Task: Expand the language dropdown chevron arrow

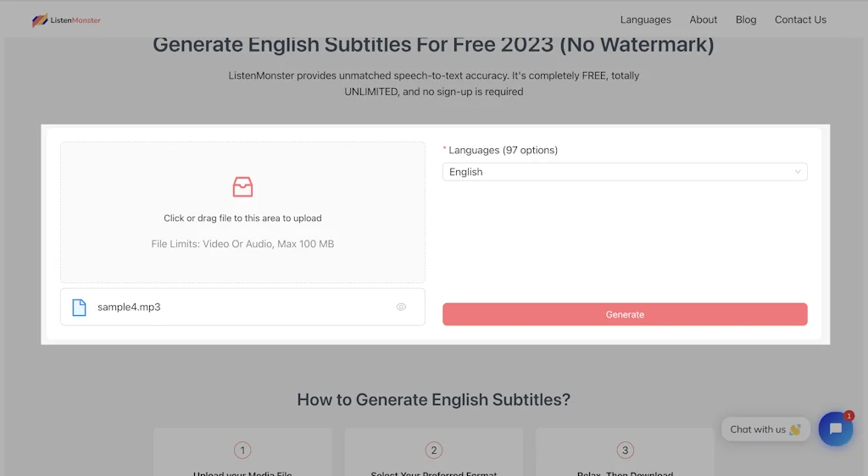Action: click(798, 172)
